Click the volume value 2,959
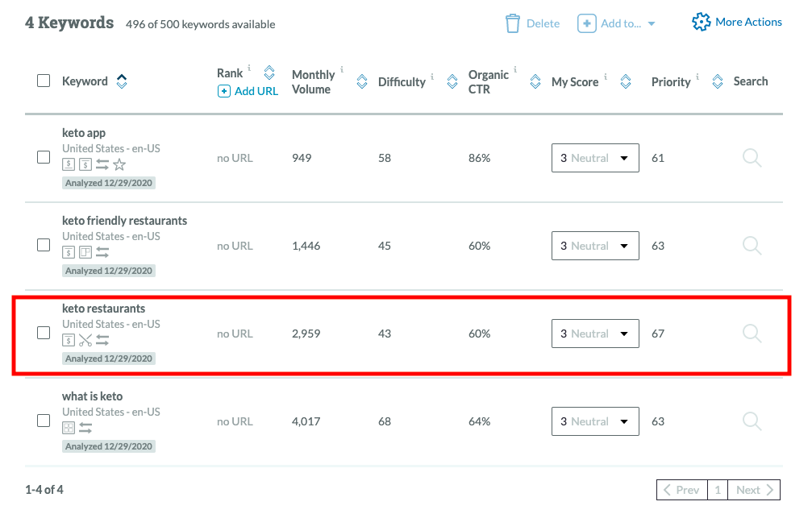 [x=306, y=334]
